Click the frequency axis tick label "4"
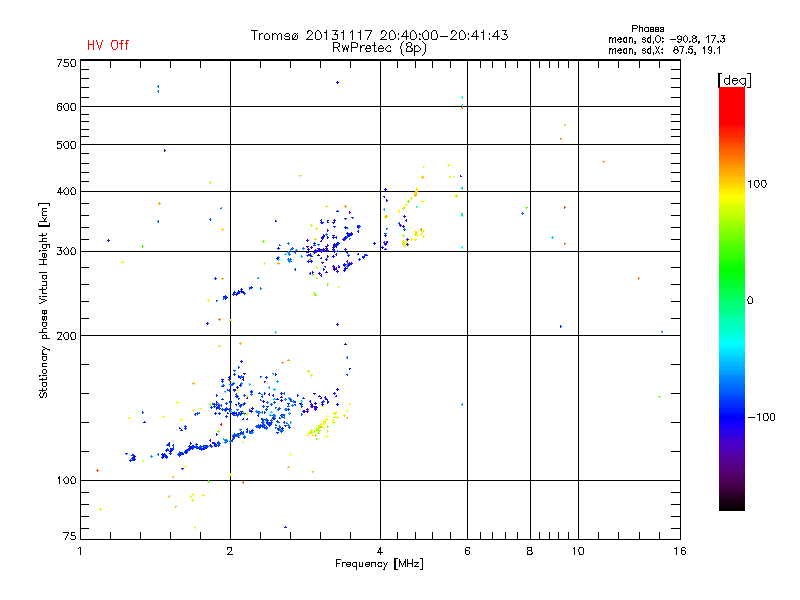Viewport: 800px width, 600px height. pos(380,551)
